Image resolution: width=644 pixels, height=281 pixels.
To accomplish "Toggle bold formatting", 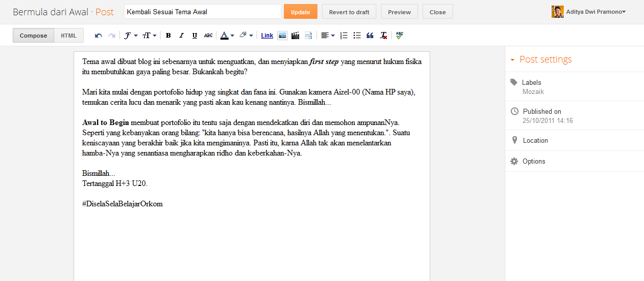I will coord(168,36).
